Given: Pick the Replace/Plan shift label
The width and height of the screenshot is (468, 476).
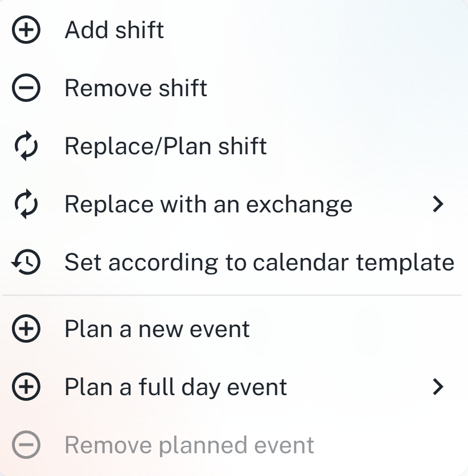Looking at the screenshot, I should coord(165,146).
